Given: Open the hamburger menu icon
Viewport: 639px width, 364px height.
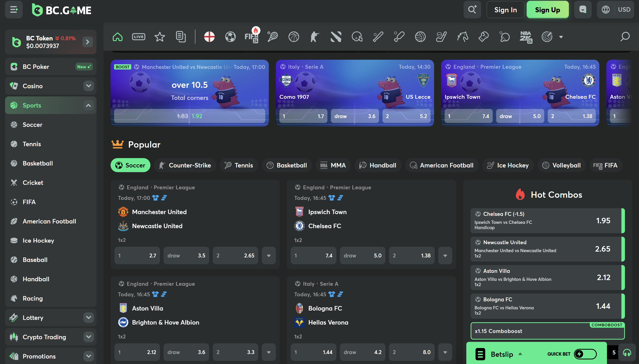Looking at the screenshot, I should tap(14, 10).
